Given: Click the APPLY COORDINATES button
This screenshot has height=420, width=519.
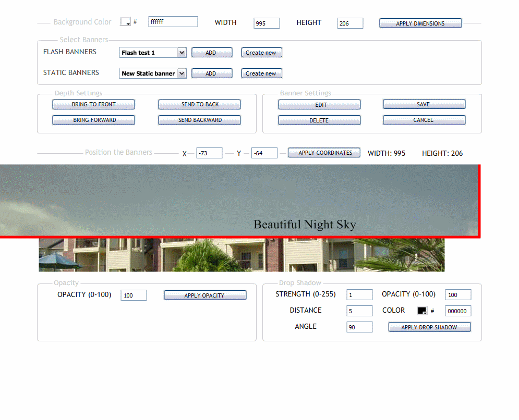Looking at the screenshot, I should [x=324, y=153].
